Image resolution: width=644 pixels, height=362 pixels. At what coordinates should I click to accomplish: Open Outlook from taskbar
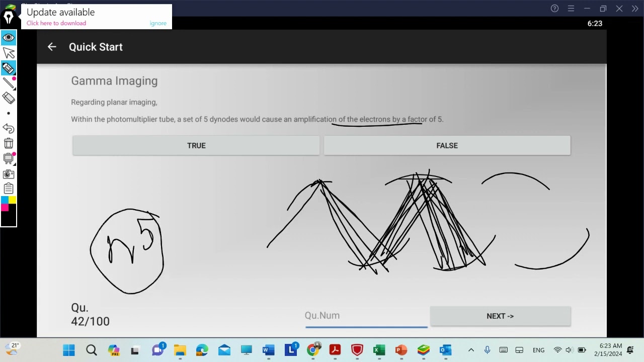(x=446, y=350)
